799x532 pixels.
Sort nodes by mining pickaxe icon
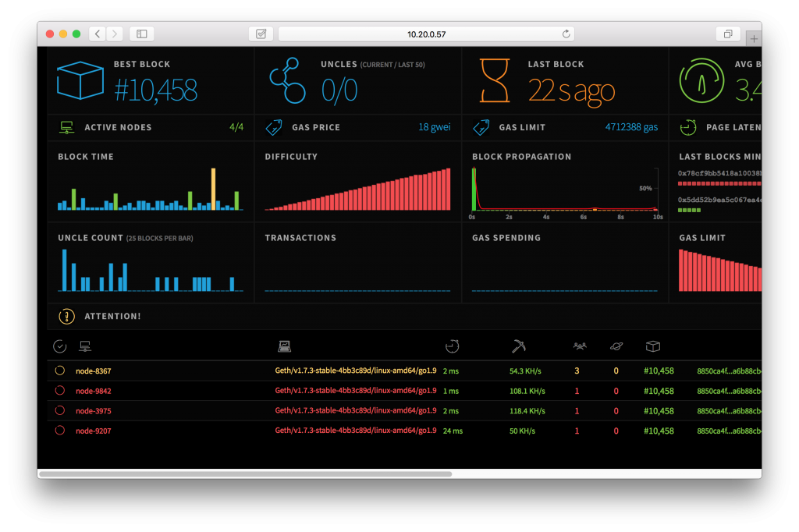click(519, 346)
